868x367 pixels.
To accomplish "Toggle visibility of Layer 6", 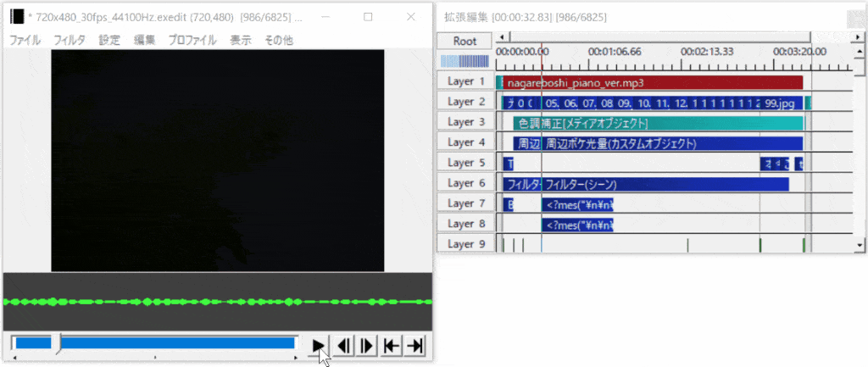I will tap(465, 183).
